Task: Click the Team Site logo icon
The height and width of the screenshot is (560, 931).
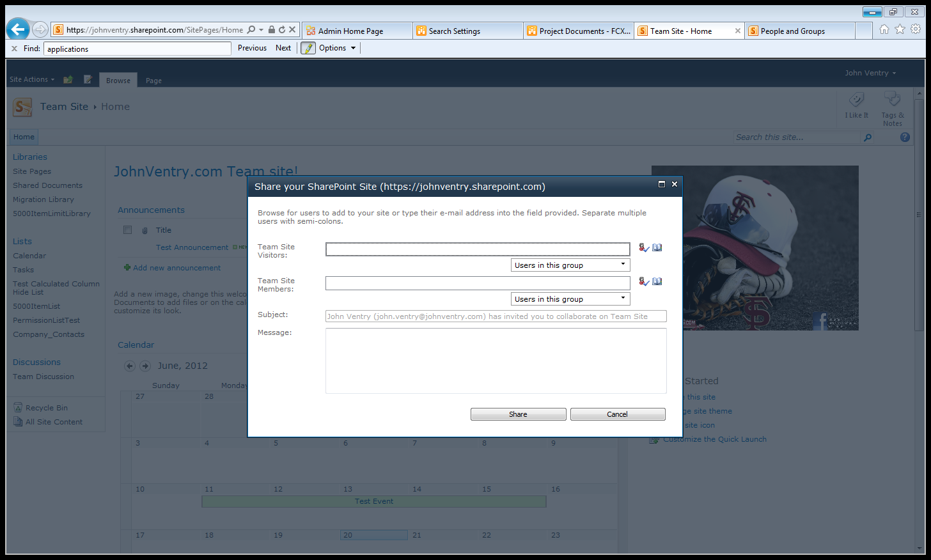Action: tap(22, 107)
